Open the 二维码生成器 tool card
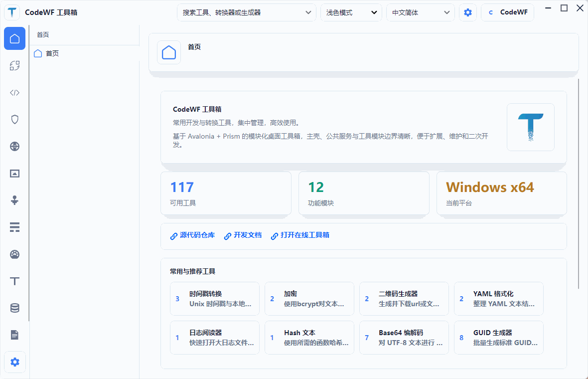 point(404,299)
